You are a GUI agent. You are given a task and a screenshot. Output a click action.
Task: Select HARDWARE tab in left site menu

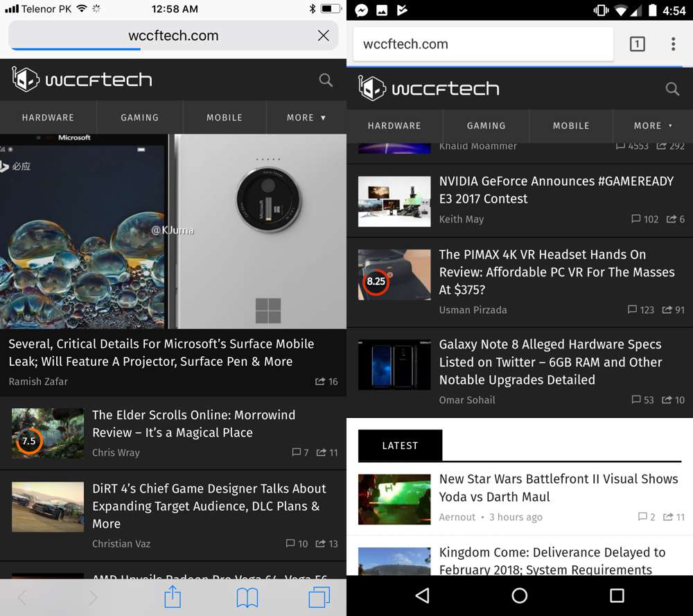48,118
